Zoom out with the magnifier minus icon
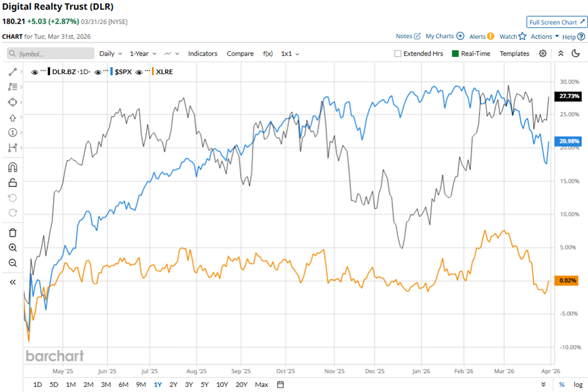 13,263
